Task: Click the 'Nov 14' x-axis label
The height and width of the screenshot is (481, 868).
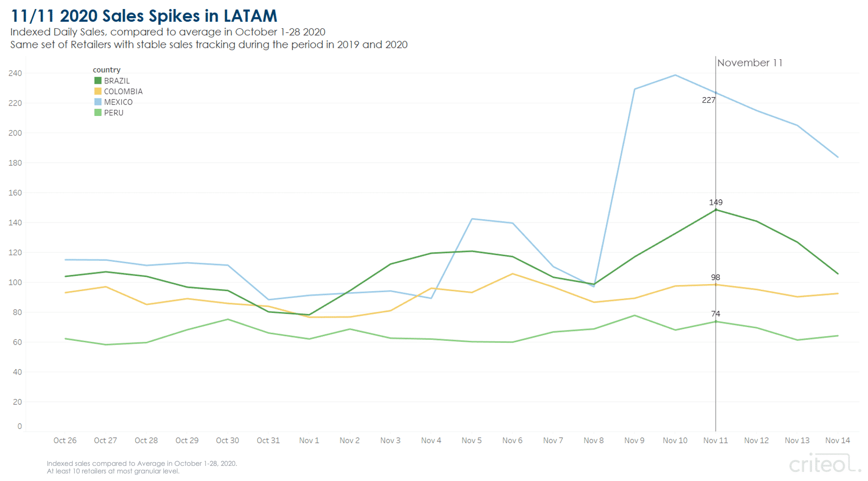Action: click(x=838, y=440)
